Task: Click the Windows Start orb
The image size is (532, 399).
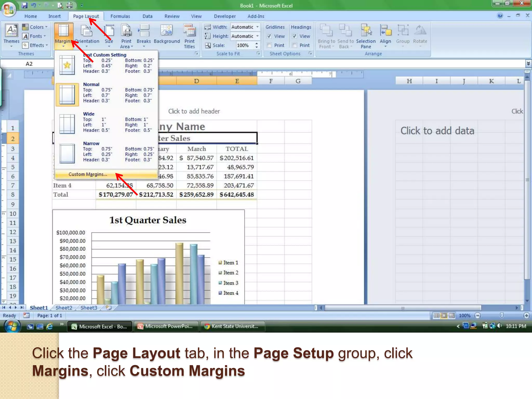Action: point(12,326)
